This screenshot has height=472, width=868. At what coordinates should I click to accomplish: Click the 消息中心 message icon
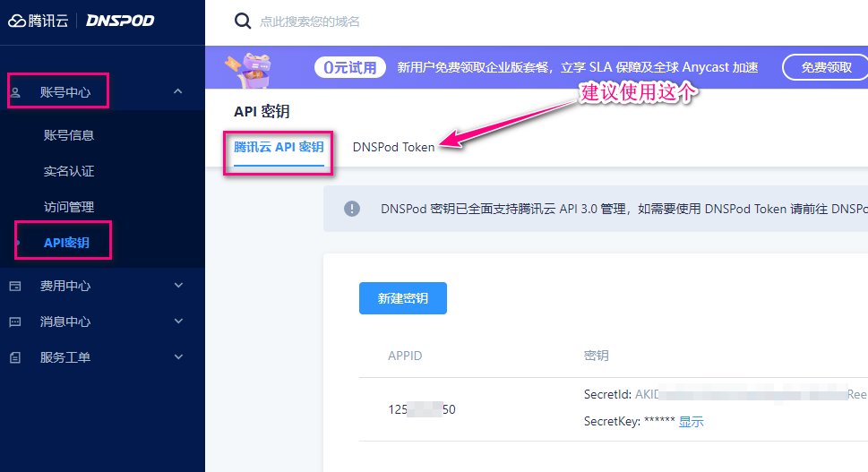tap(15, 322)
